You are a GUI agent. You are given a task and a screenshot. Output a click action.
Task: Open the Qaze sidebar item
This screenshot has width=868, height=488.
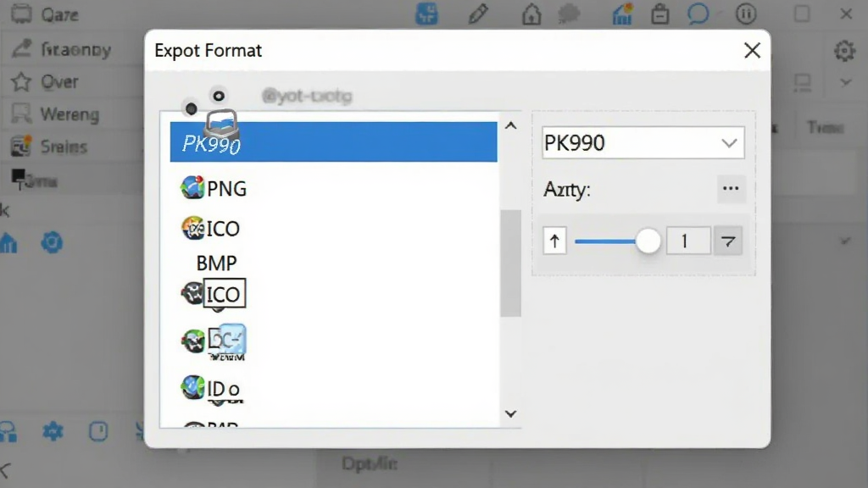pos(60,14)
